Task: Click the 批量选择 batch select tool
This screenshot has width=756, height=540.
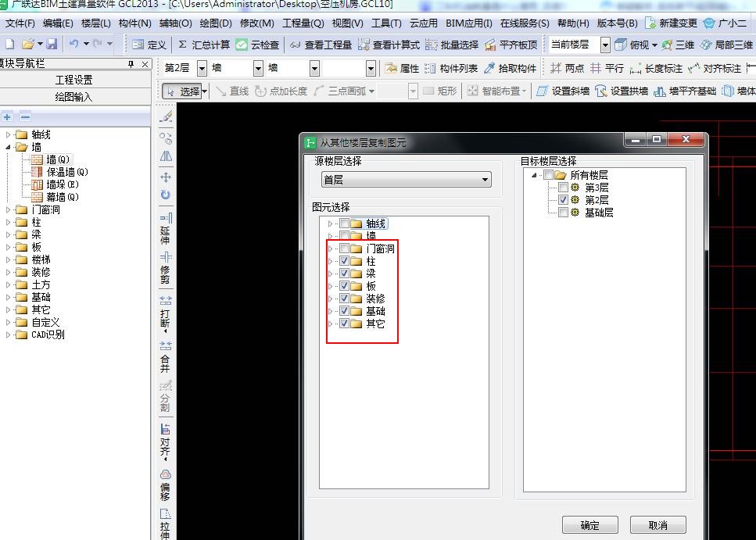Action: [452, 45]
